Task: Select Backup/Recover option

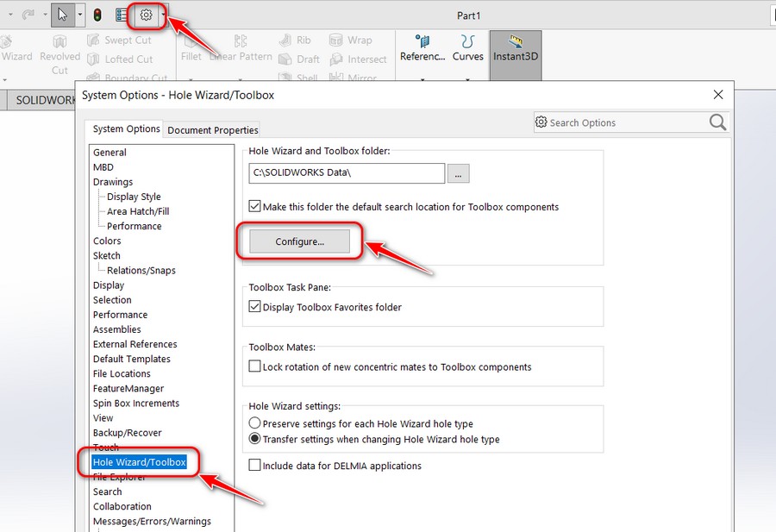Action: (x=128, y=433)
